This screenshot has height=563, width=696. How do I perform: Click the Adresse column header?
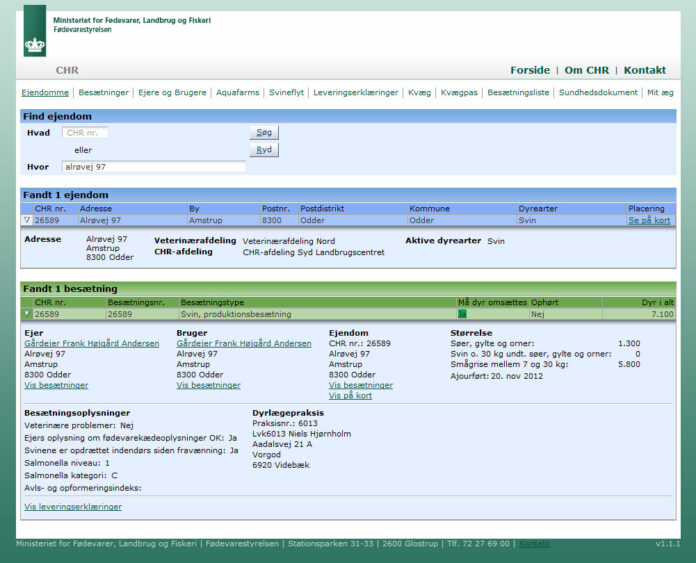[95, 208]
